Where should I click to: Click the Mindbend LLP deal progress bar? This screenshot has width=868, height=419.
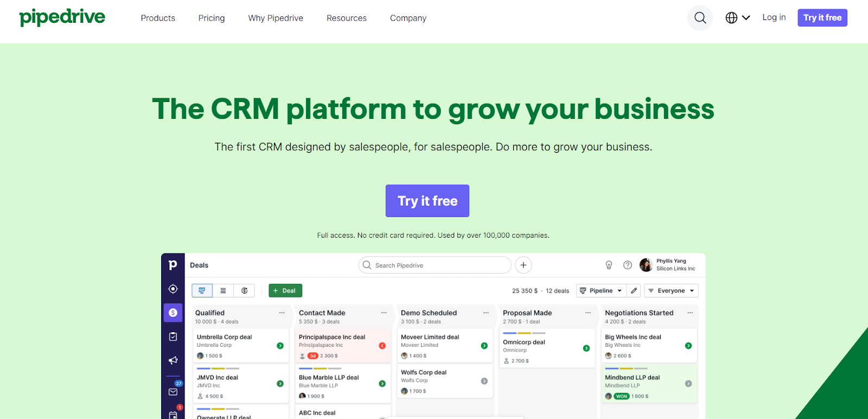point(626,369)
